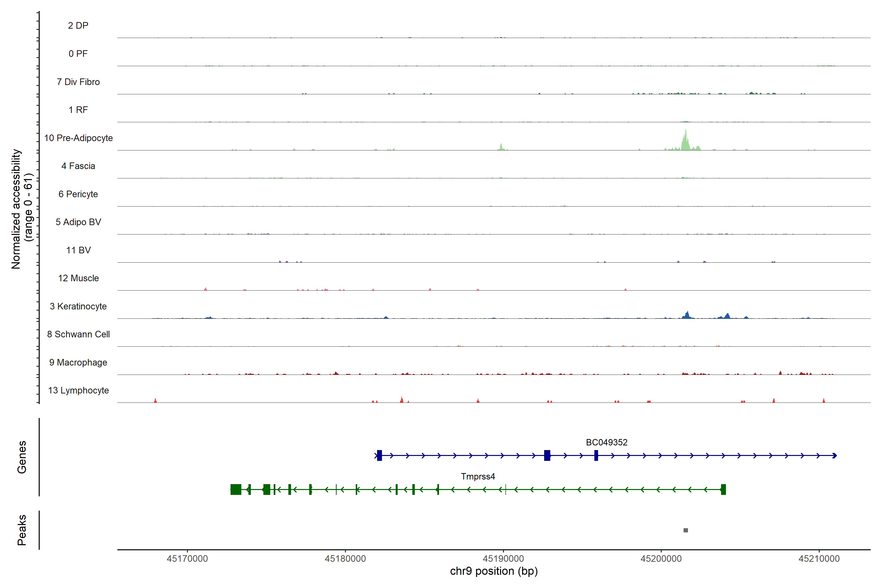Click the Keratinocyte blue accessibility peak

(x=687, y=315)
